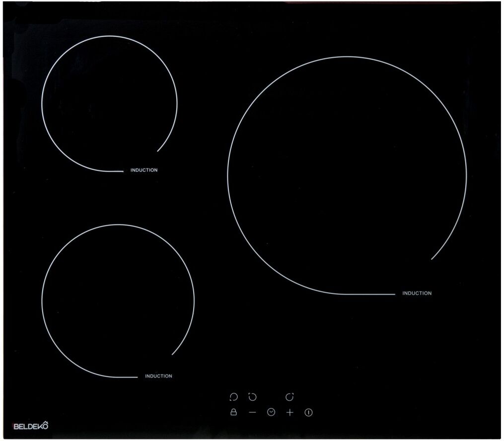Click the BELDEKO brand logo
The width and height of the screenshot is (504, 441).
(31, 426)
